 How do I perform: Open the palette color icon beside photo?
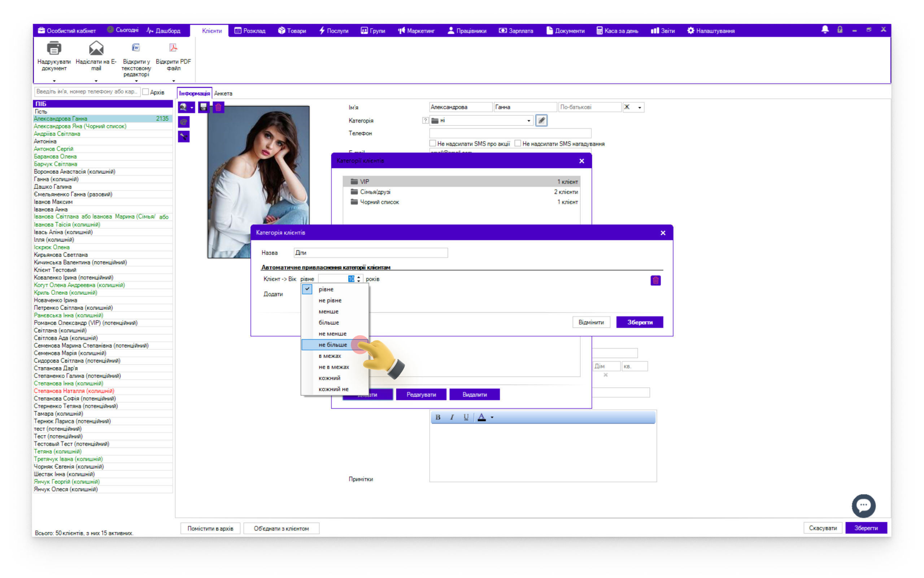pos(184,122)
